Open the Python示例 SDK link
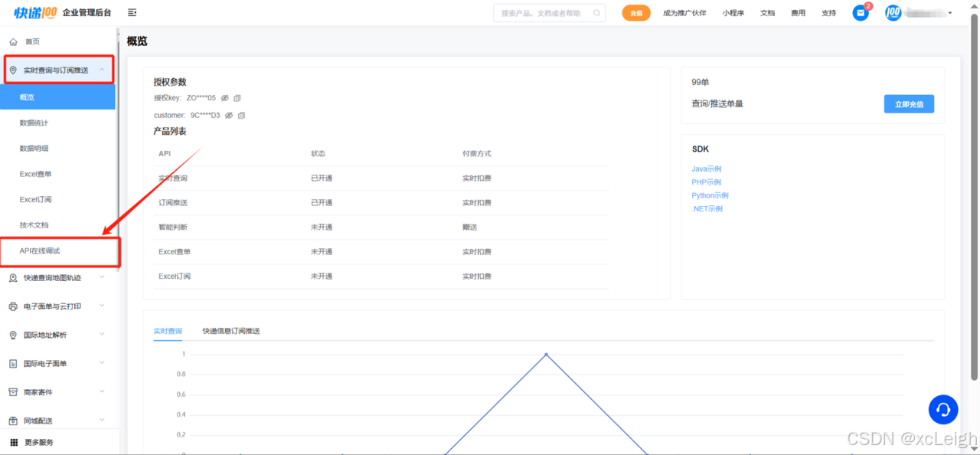Screen dimensions: 980x455 710,195
